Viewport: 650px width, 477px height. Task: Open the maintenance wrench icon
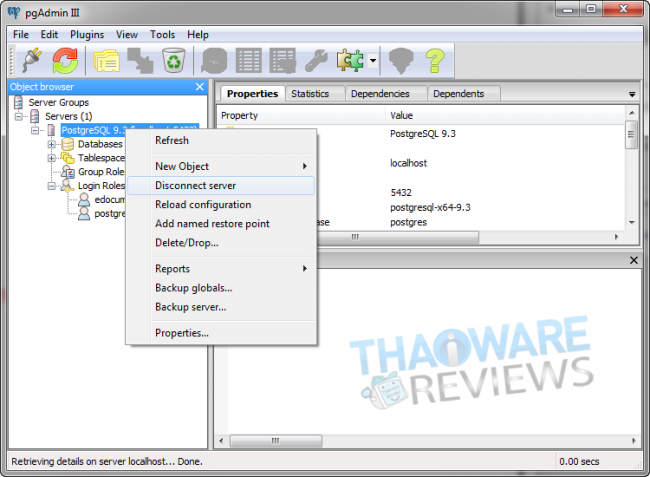click(x=316, y=61)
